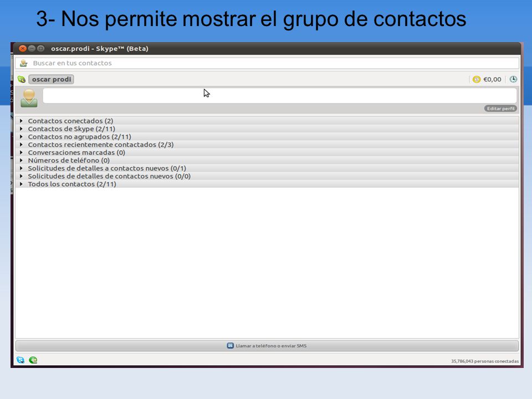Click the Skype credit coin icon

pyautogui.click(x=477, y=79)
